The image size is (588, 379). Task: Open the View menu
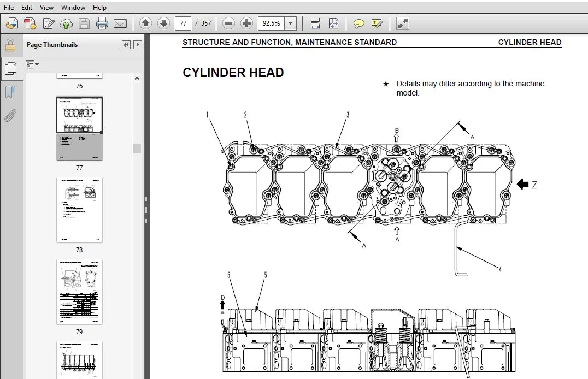pyautogui.click(x=46, y=8)
